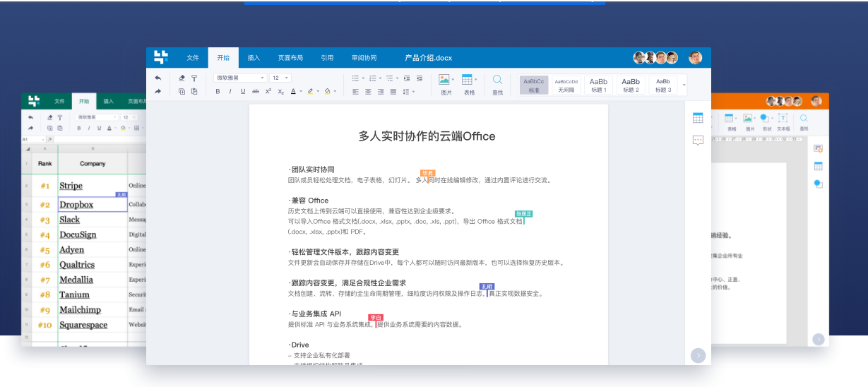The height and width of the screenshot is (387, 868).
Task: Click round arrow button at document sidebar bottom
Action: pos(698,355)
